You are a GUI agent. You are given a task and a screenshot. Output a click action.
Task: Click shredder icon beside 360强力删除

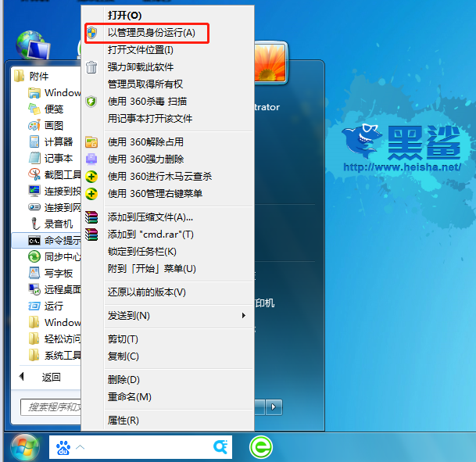point(91,159)
